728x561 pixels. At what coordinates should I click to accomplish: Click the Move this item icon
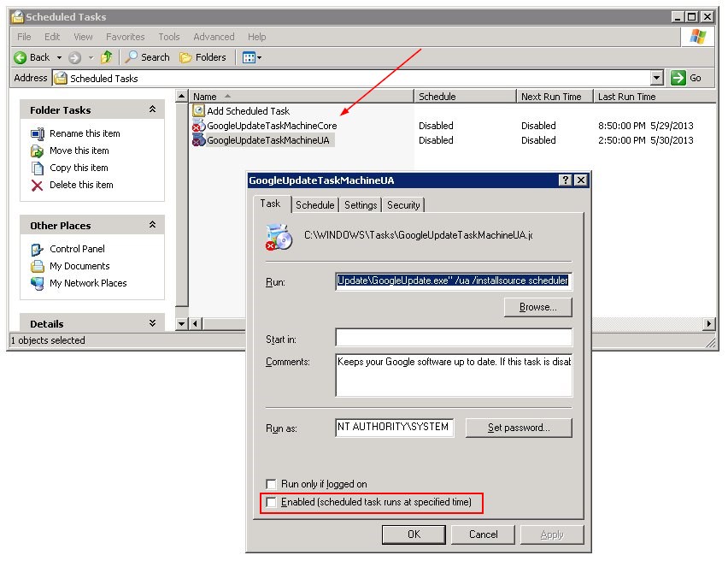tap(37, 151)
